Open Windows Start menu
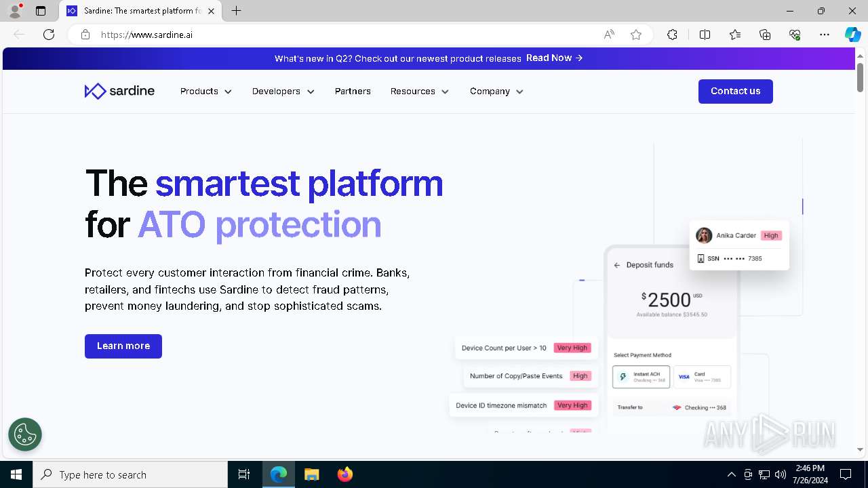Screen dimensions: 868x488 [x=16, y=474]
